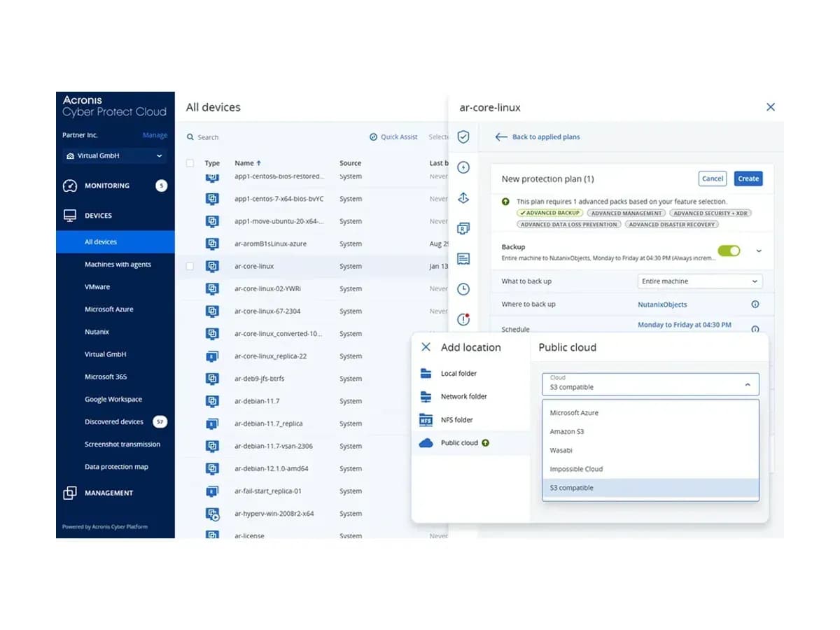Click the device type icon for ar-hyperv-win-2008r2-x64
This screenshot has width=840, height=630.
pos(212,514)
